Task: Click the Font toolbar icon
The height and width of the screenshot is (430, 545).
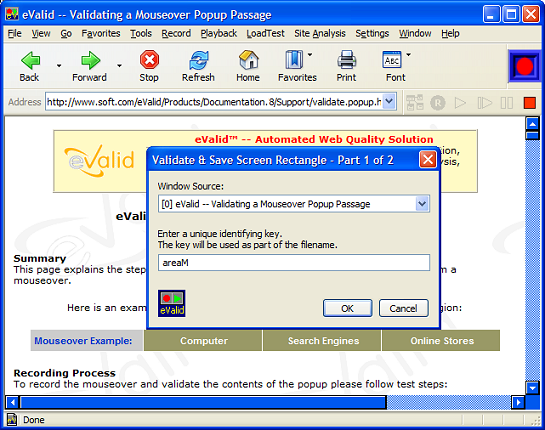Action: click(392, 60)
